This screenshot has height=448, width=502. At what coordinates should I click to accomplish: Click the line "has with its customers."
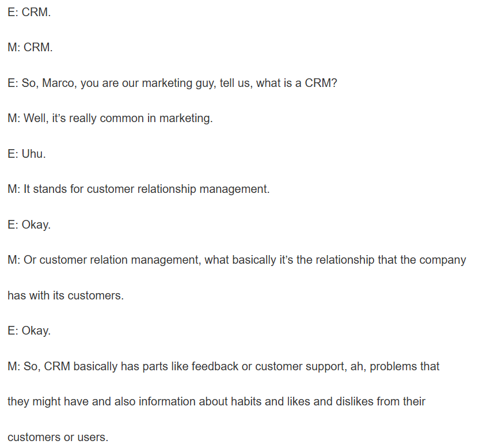point(66,296)
